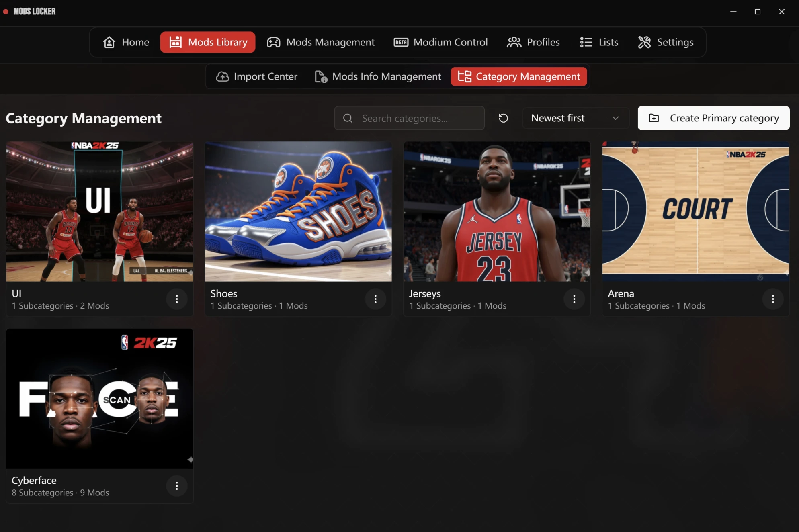Select the Mods Library tab
Viewport: 799px width, 532px height.
(x=208, y=42)
